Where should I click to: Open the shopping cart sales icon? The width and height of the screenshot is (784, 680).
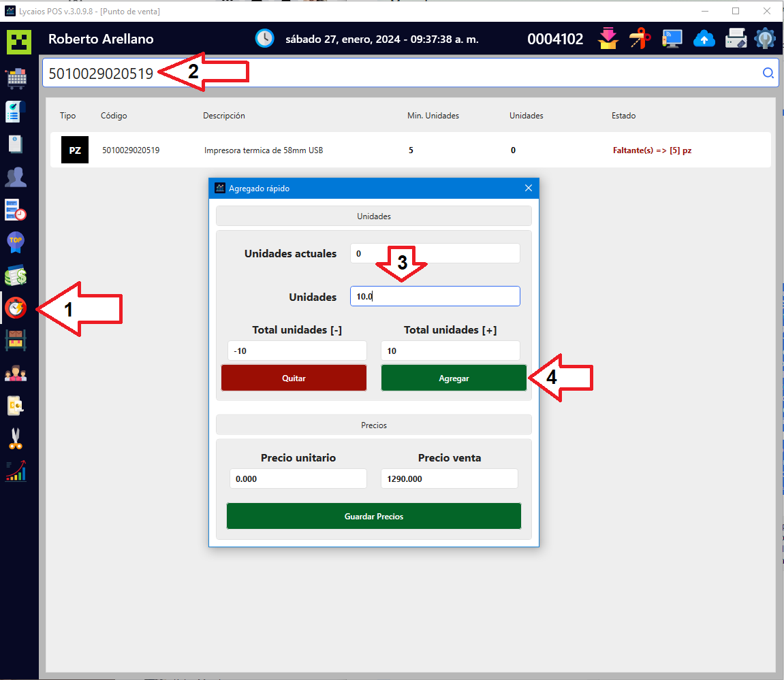(16, 78)
